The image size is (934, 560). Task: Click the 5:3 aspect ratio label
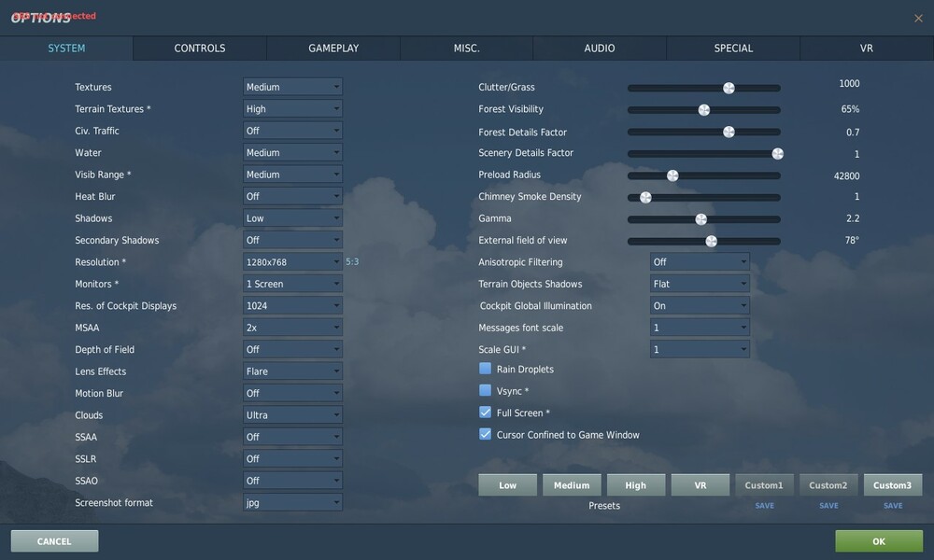pos(352,261)
